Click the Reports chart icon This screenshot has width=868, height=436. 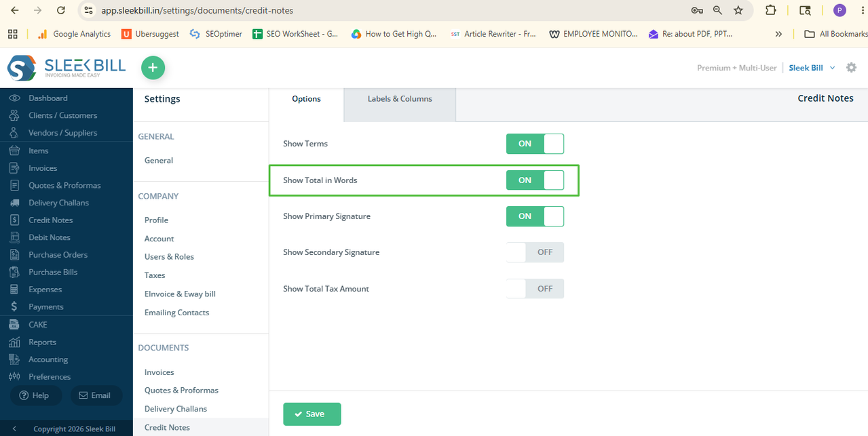click(14, 342)
